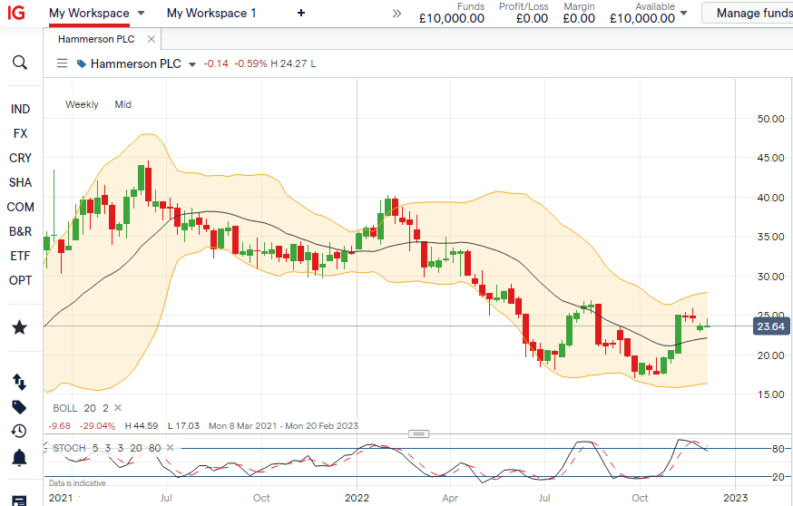Click the double chevron expand arrows

[x=396, y=14]
